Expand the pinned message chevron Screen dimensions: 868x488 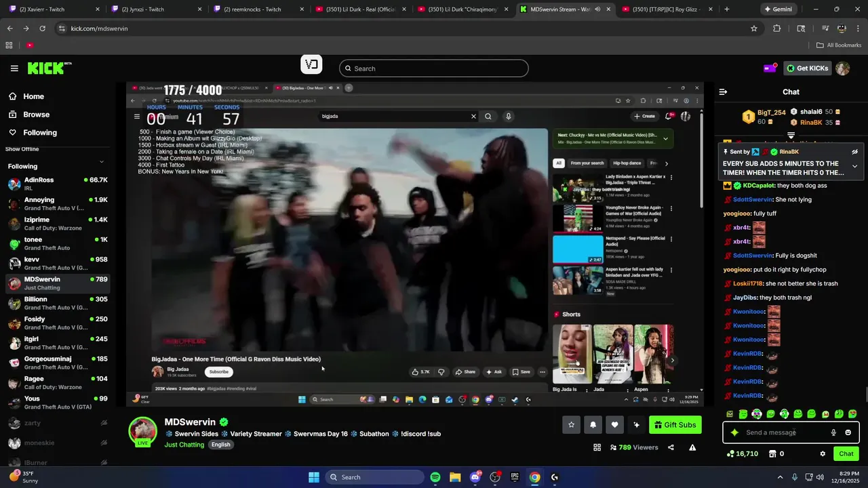click(854, 166)
